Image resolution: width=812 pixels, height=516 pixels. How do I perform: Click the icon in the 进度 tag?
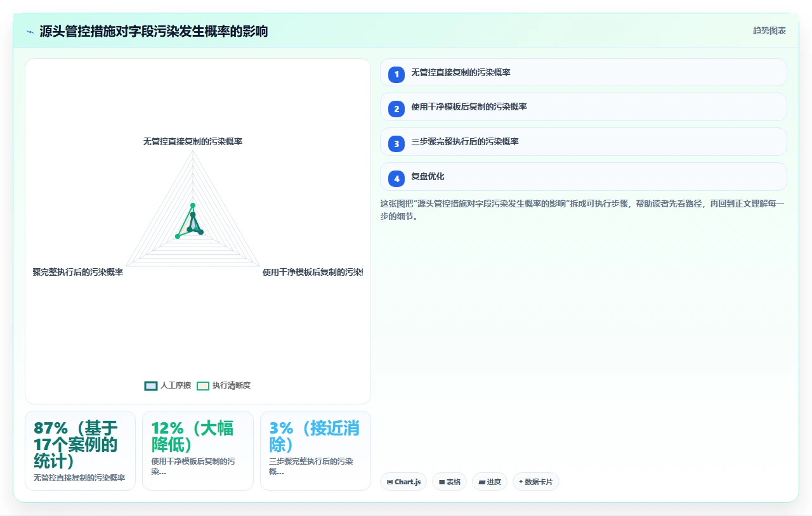481,482
